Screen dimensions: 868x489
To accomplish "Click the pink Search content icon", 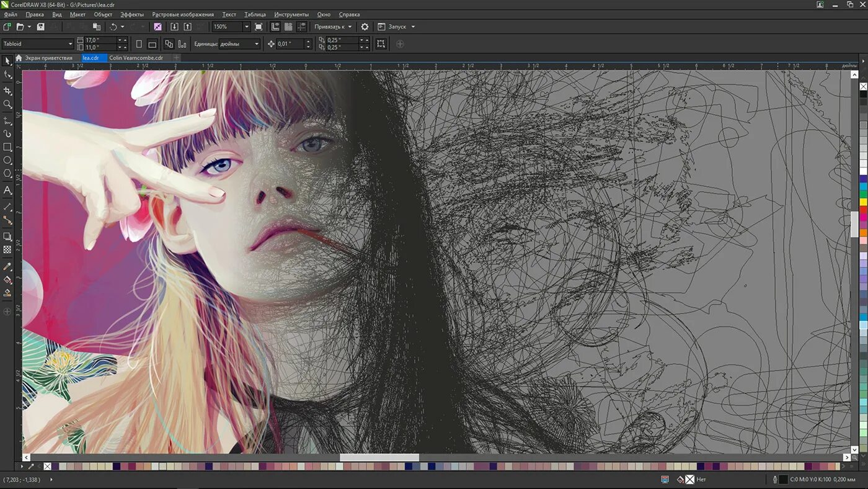I will (x=157, y=27).
